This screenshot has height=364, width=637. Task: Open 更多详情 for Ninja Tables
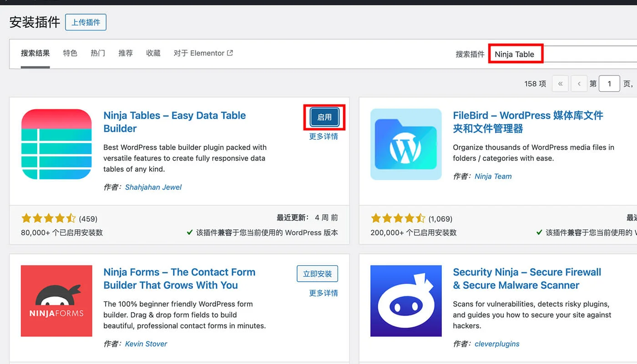tap(324, 136)
